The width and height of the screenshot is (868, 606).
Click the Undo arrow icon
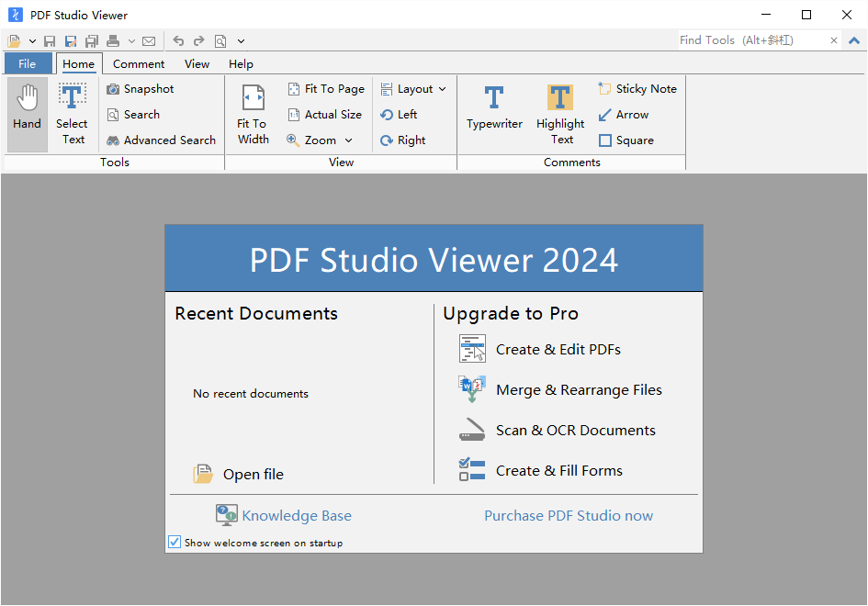[178, 41]
